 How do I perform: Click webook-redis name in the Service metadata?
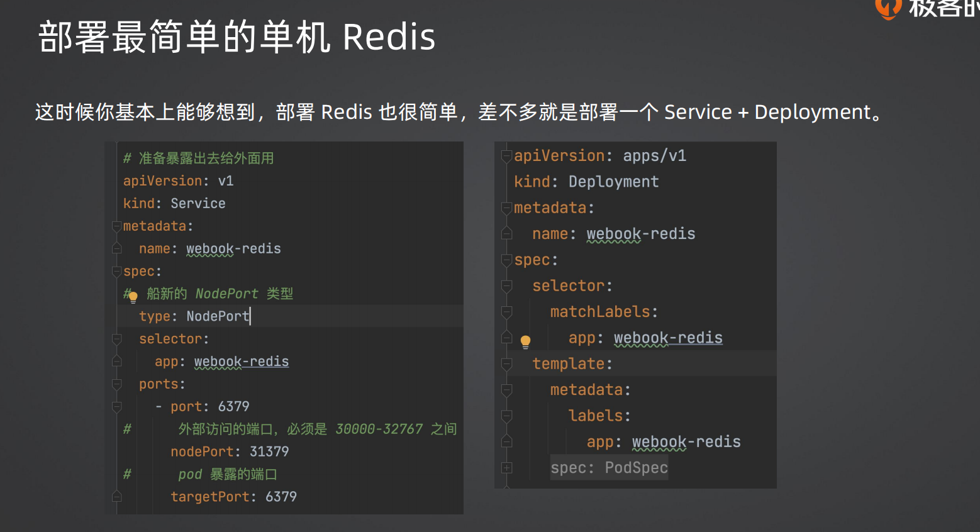(x=233, y=249)
